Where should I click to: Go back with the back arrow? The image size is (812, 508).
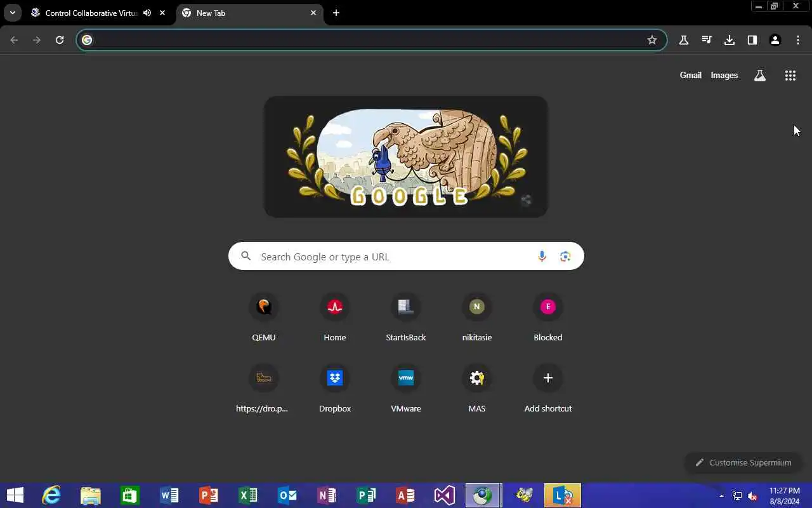[14, 40]
